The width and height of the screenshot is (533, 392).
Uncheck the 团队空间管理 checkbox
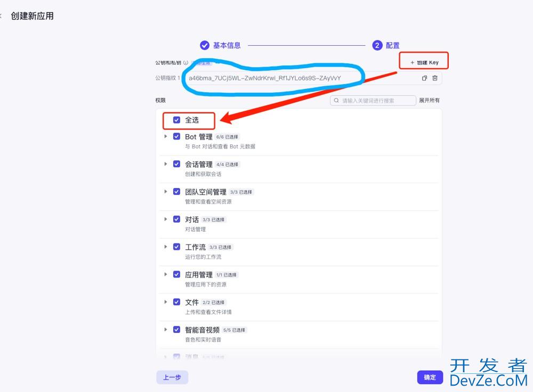point(176,192)
